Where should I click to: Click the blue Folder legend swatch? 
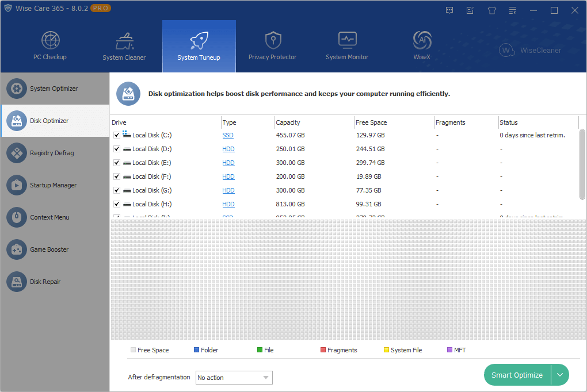(196, 349)
